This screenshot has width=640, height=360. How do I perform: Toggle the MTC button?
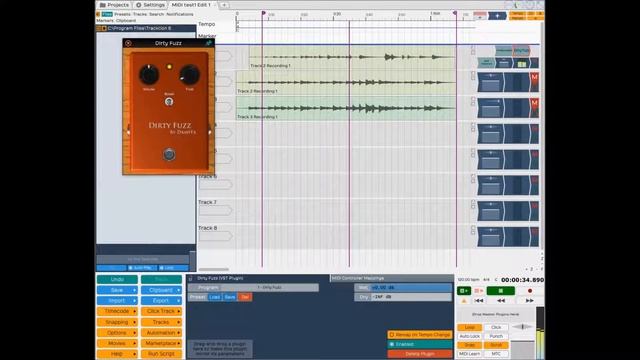496,354
